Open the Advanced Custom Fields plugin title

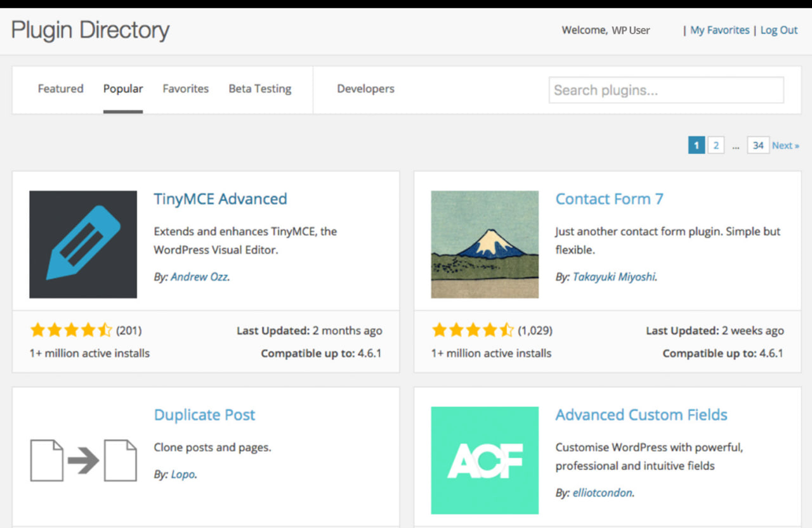click(641, 415)
